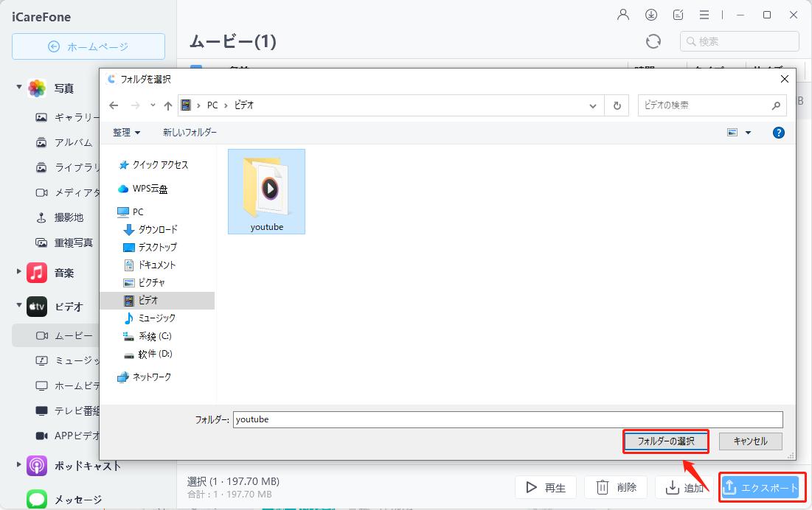Select 系统 (C:) drive

tap(147, 336)
